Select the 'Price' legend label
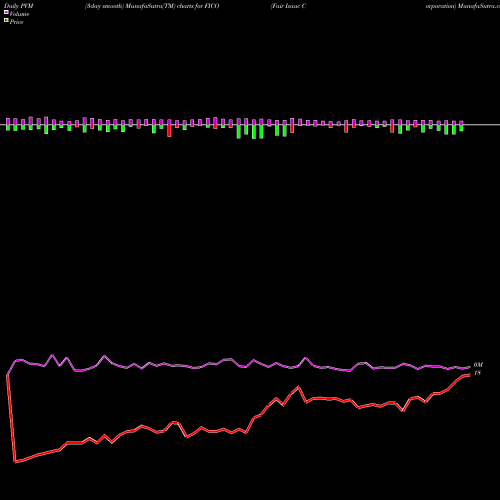The image size is (500, 500). [x=16, y=22]
